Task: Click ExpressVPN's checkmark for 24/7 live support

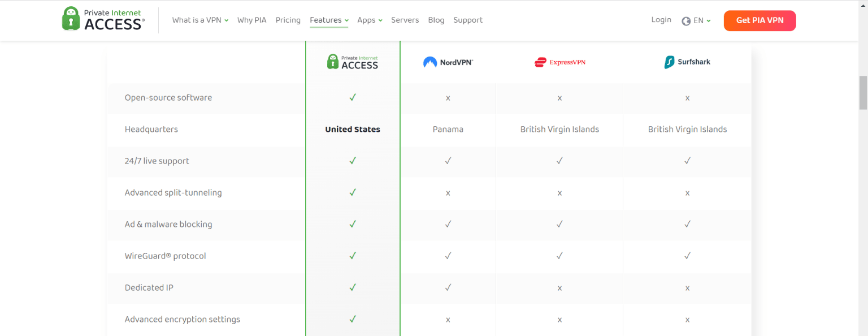Action: [559, 161]
